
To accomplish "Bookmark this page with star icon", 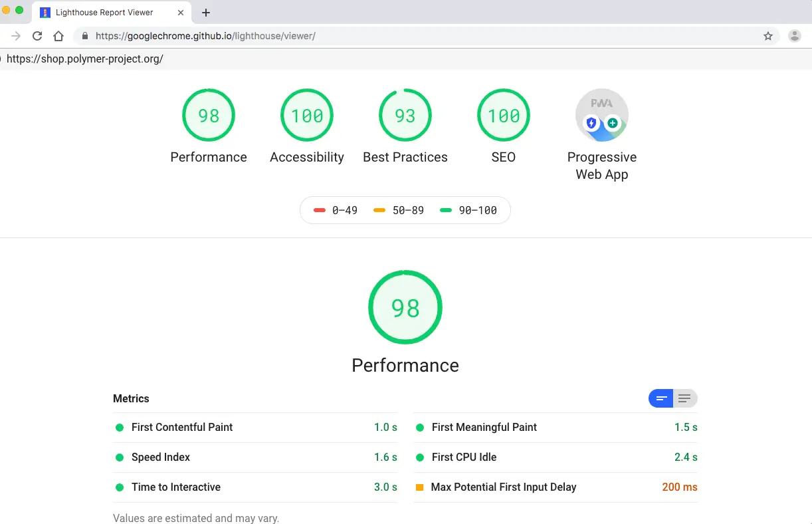I will (768, 36).
